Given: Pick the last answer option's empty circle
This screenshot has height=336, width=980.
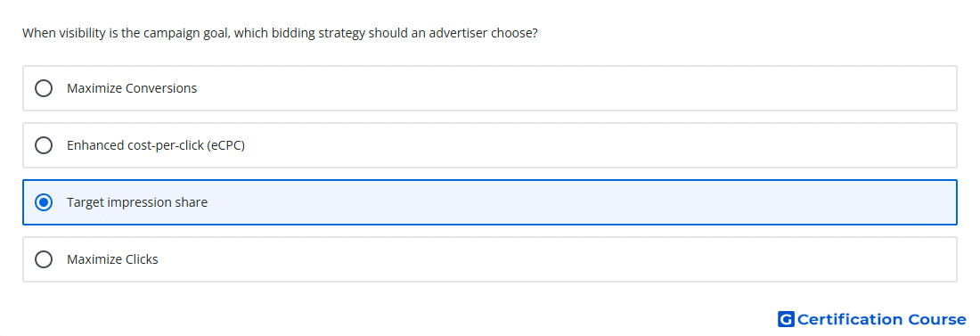Looking at the screenshot, I should [44, 259].
